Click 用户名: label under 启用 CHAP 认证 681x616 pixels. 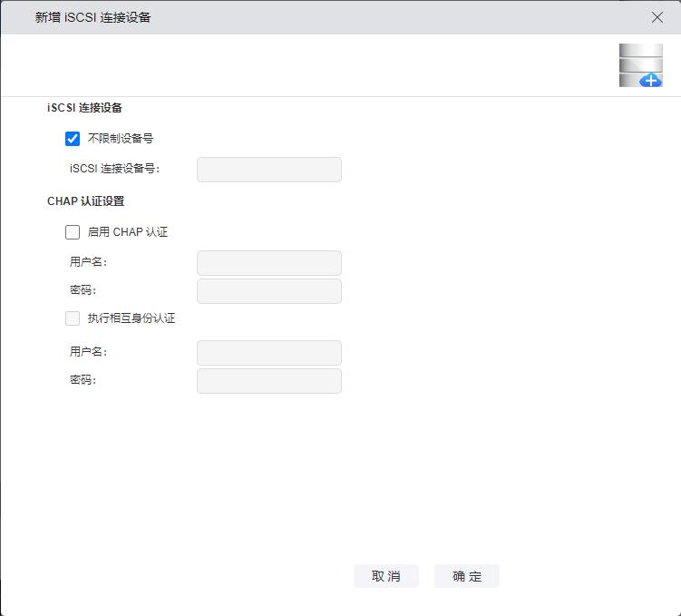click(88, 262)
